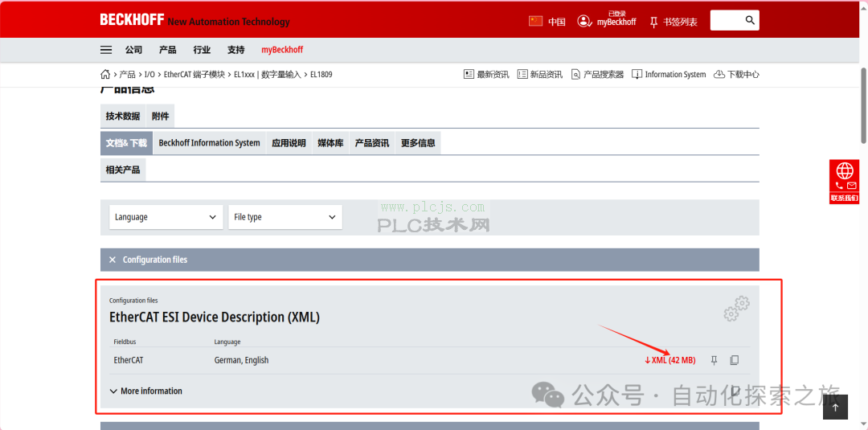868x430 pixels.
Task: Switch to the 相关产品 tab
Action: click(x=123, y=170)
